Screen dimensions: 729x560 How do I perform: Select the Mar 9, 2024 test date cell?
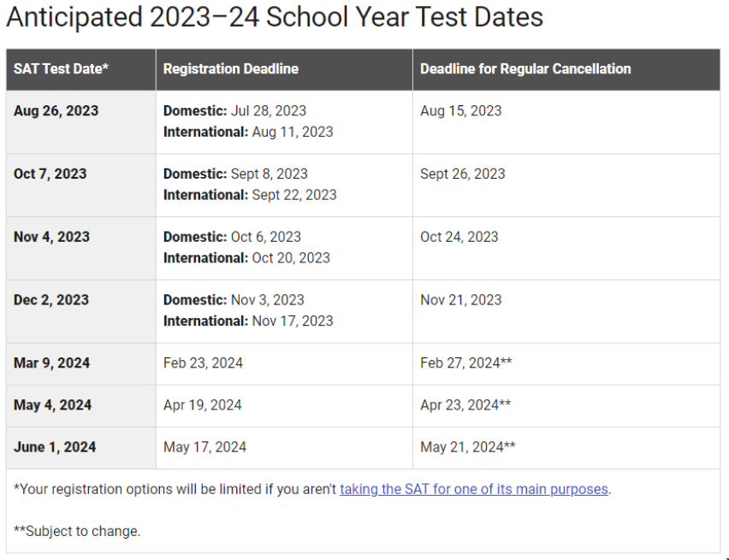[81, 364]
